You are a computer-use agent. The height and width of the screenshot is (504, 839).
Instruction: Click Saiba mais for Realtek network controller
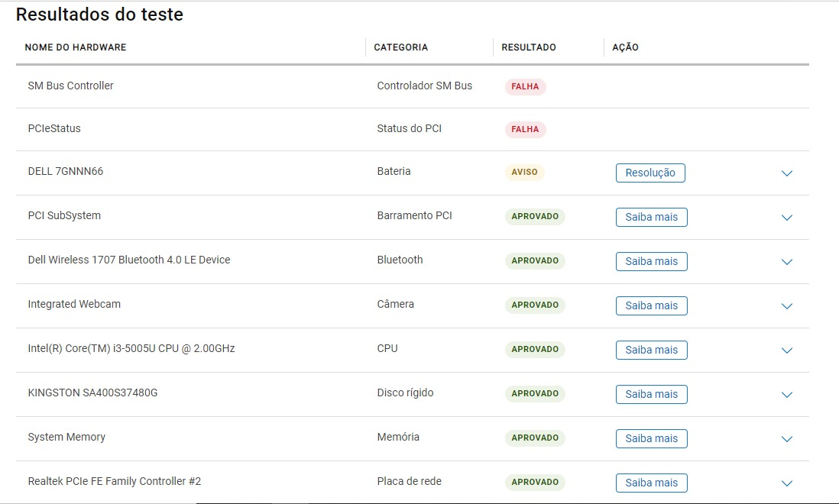(x=651, y=483)
